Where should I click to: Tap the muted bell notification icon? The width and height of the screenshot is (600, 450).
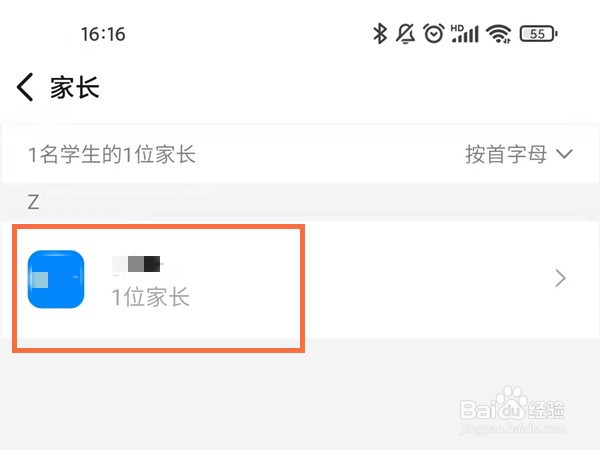[x=405, y=34]
